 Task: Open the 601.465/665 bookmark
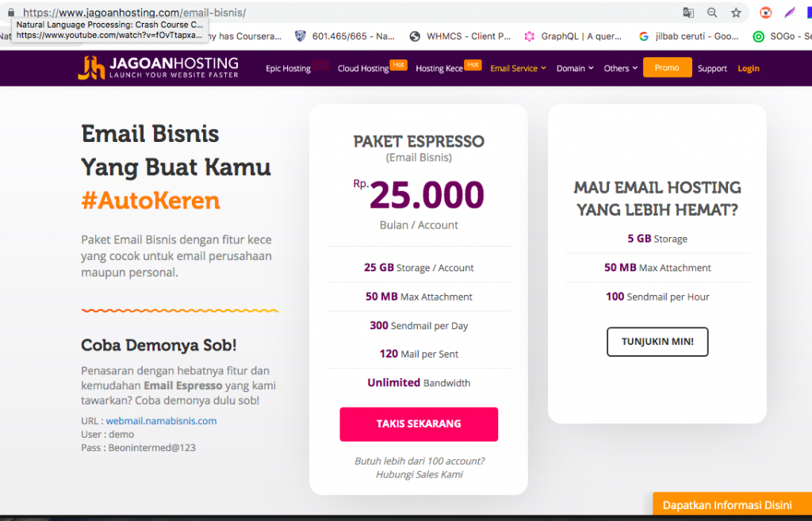(x=345, y=36)
